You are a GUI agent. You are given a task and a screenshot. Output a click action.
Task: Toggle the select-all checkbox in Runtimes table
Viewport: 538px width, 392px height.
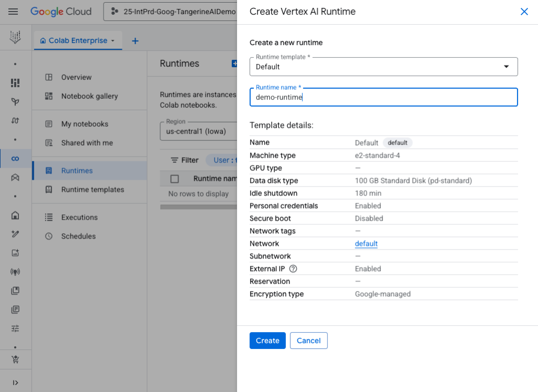174,179
